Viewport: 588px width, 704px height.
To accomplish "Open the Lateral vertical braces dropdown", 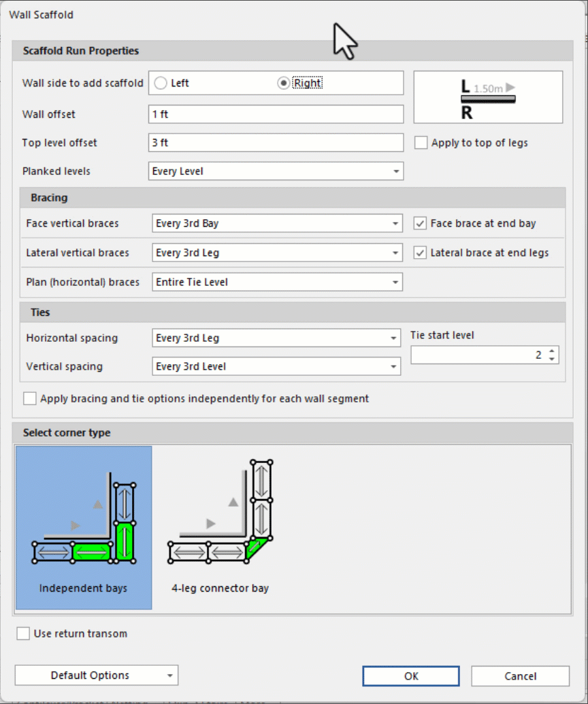I will (277, 253).
